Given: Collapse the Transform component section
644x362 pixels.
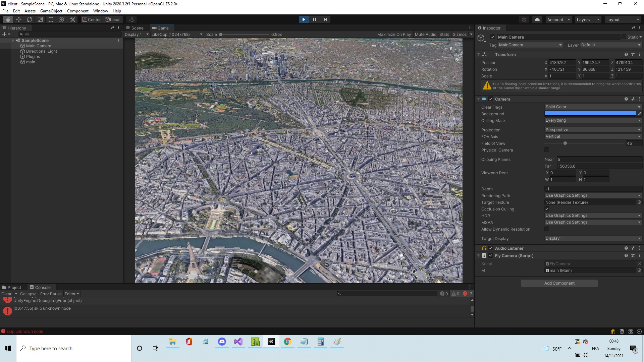Looking at the screenshot, I should 478,54.
